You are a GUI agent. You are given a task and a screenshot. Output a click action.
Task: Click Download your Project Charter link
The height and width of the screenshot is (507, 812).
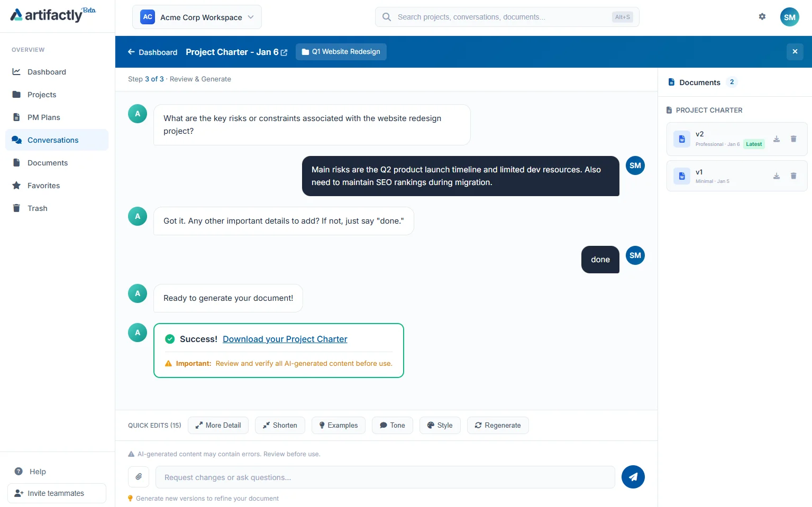pyautogui.click(x=285, y=339)
